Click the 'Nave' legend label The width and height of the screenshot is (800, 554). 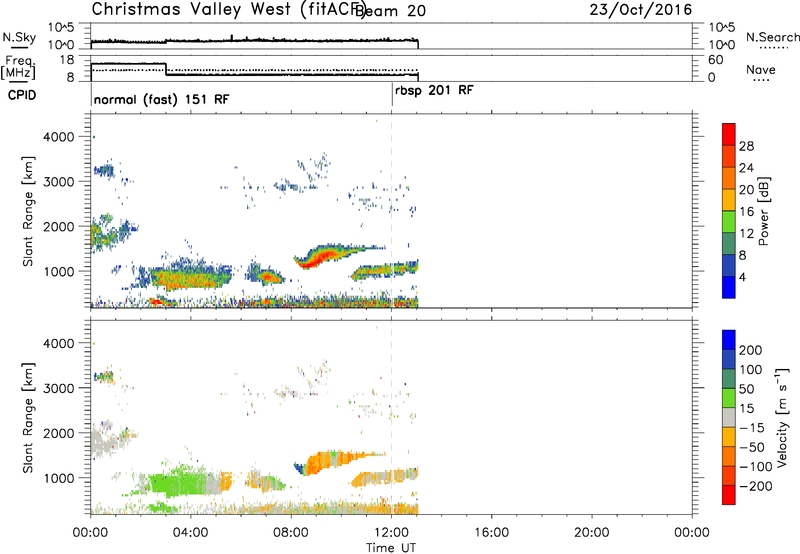(760, 69)
